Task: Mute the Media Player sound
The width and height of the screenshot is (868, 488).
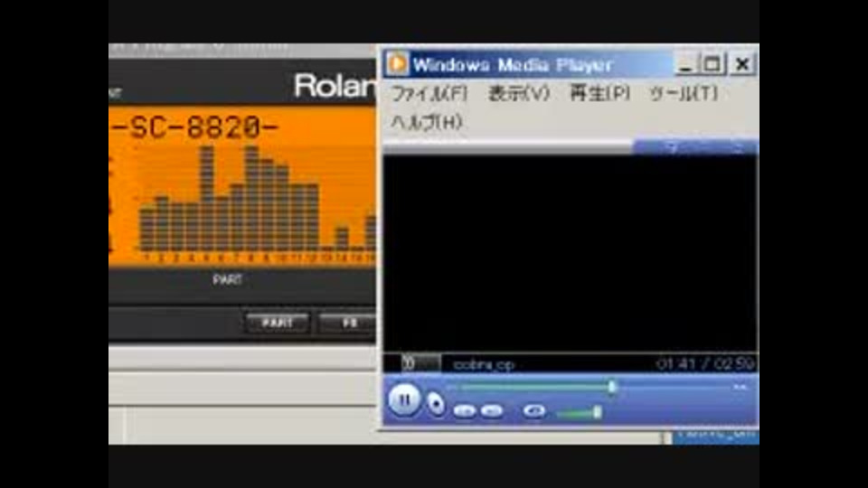Action: click(x=534, y=410)
